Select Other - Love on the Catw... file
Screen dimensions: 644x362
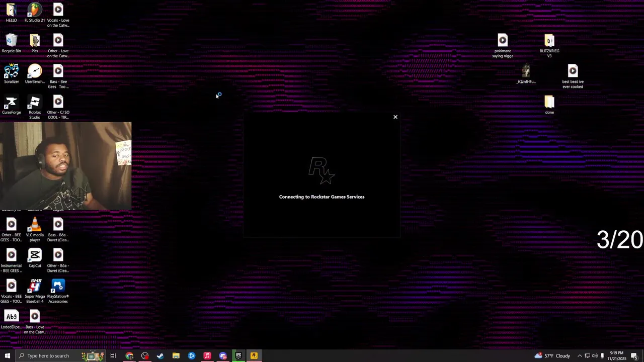[x=58, y=46]
